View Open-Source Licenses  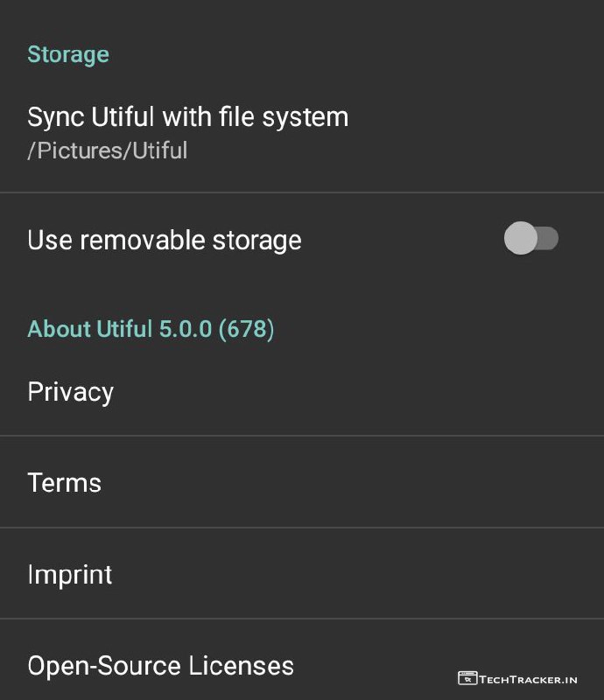point(160,666)
